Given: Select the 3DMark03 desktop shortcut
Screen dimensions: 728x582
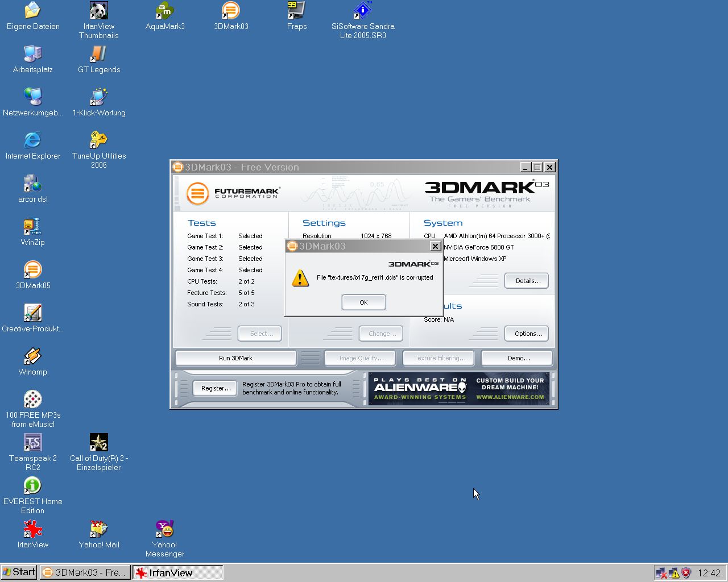Looking at the screenshot, I should click(x=231, y=16).
